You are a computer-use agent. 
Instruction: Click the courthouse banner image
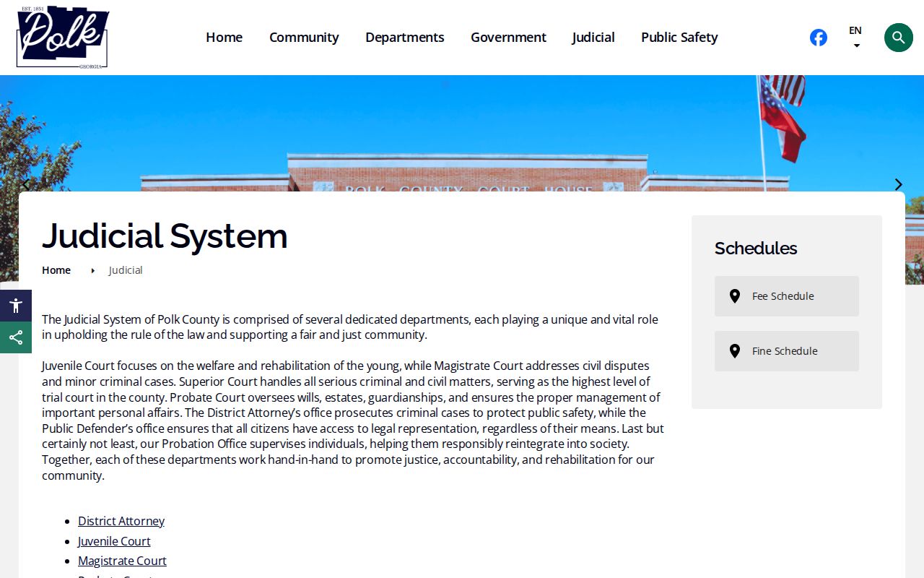point(462,134)
